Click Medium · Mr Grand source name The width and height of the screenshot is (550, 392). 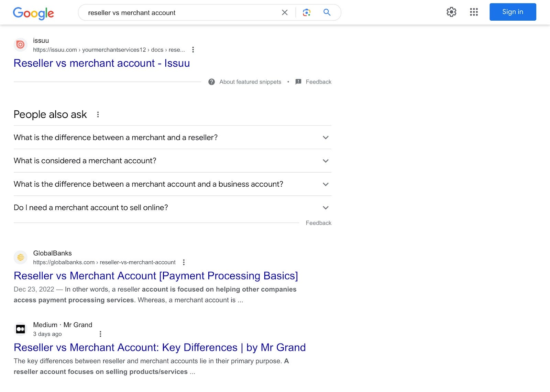(x=63, y=325)
